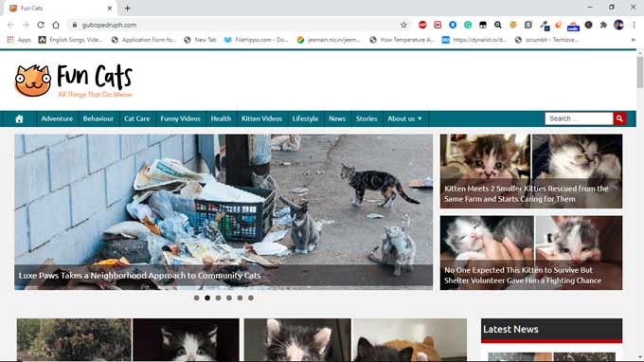Close the Fun Cats tab
Screen dimensions: 644x362
coord(110,9)
